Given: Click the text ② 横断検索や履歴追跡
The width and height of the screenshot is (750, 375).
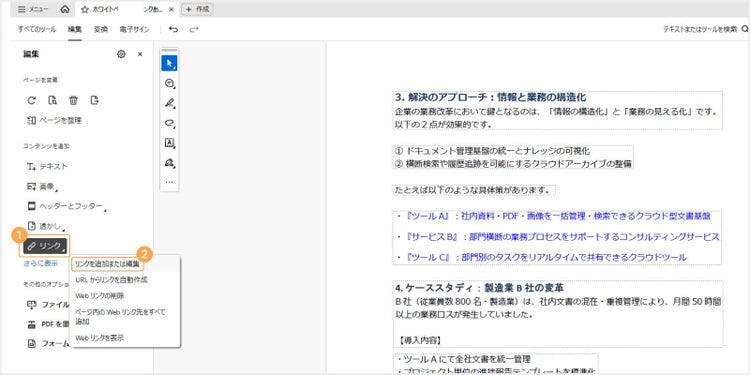Looking at the screenshot, I should (513, 164).
